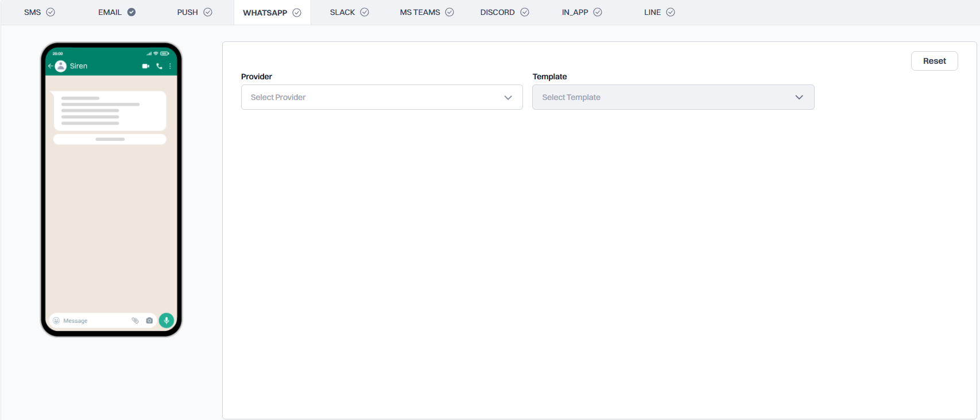
Task: Open the PUSH channel tab
Action: [195, 12]
